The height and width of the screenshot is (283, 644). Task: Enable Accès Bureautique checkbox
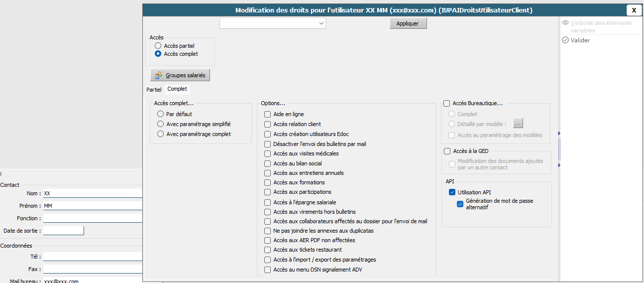pyautogui.click(x=446, y=104)
